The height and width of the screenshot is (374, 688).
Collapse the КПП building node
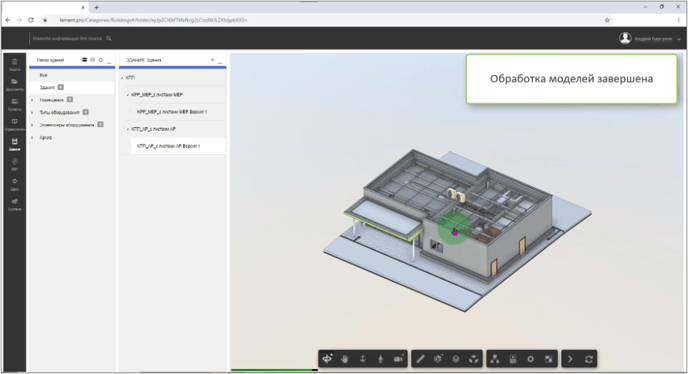[x=122, y=78]
